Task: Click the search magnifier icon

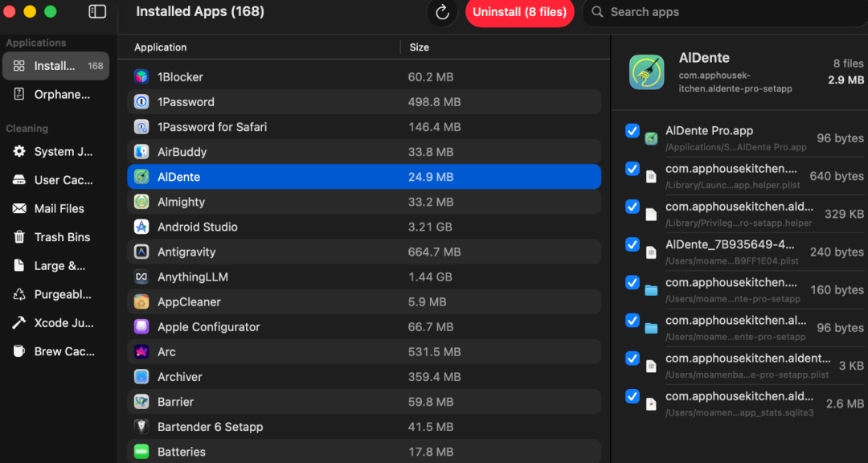Action: [x=597, y=11]
